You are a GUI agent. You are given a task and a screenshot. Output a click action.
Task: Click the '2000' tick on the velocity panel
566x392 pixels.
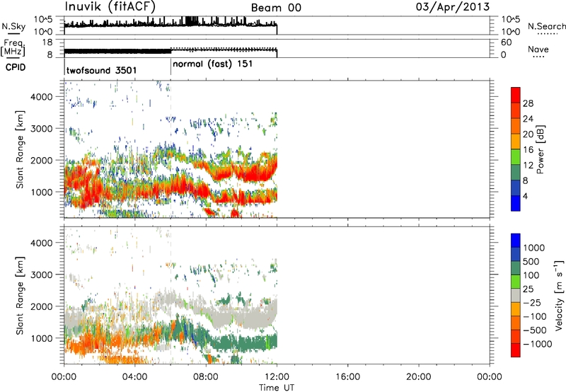[x=42, y=306]
